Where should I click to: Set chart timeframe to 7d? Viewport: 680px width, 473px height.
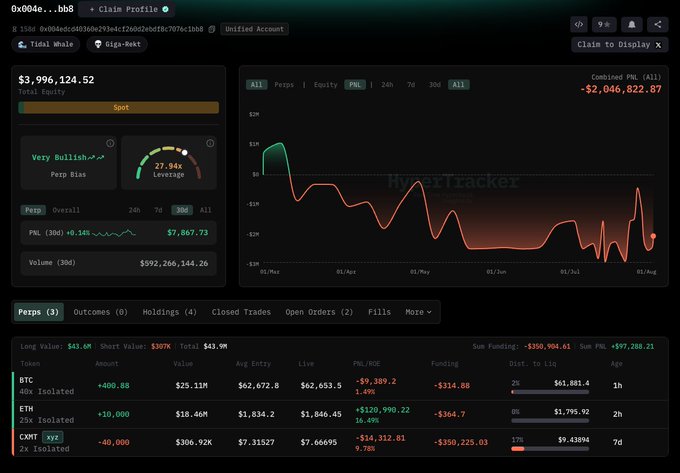click(411, 85)
